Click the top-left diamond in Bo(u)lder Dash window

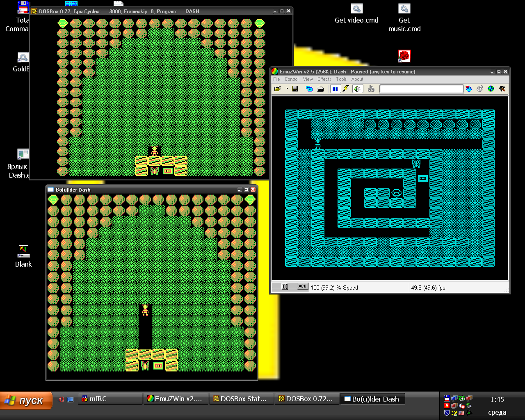(53, 199)
